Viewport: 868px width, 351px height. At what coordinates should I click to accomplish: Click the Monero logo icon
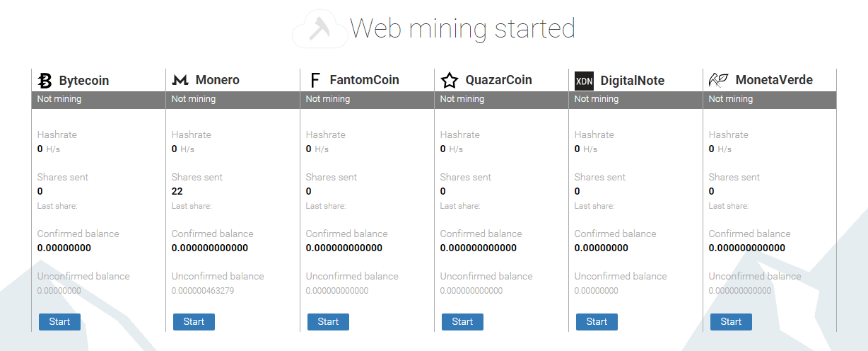(x=180, y=81)
